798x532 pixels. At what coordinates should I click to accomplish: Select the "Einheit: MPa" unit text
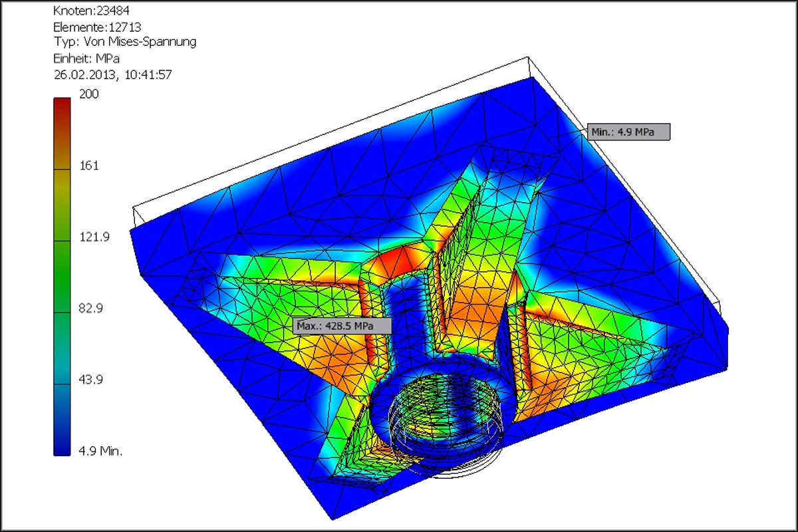pyautogui.click(x=86, y=59)
